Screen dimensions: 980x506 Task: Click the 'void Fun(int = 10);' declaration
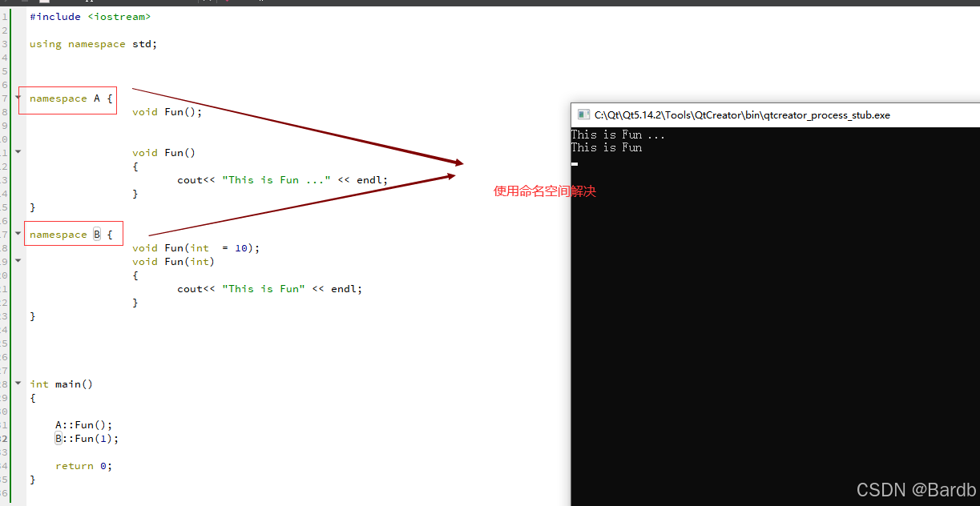[196, 248]
